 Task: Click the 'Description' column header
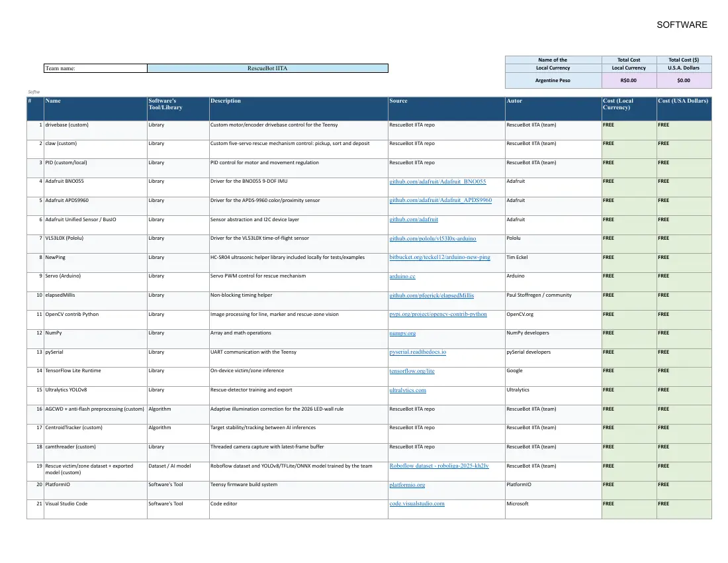298,109
